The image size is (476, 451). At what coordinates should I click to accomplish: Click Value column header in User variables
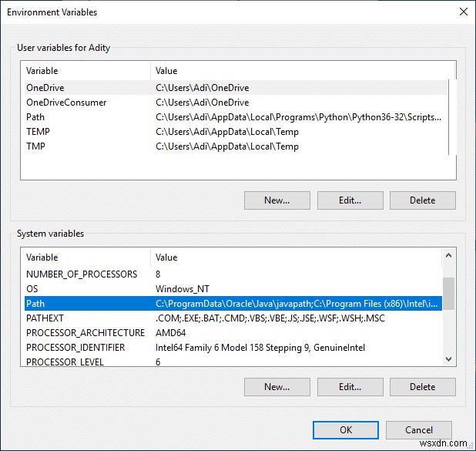(303, 71)
